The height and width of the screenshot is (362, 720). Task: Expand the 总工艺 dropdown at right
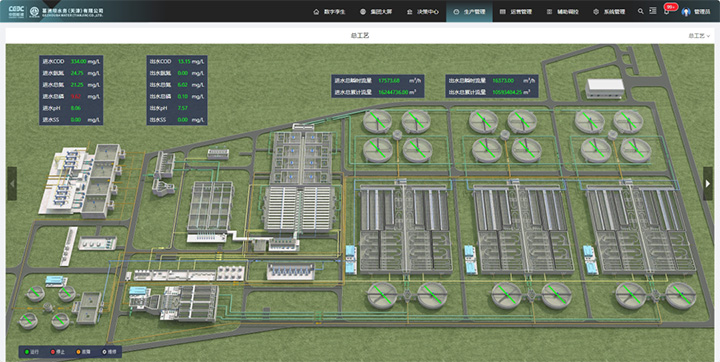point(699,35)
